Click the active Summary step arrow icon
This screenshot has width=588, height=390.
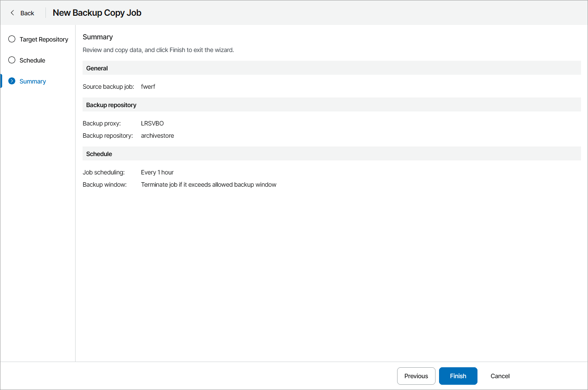(x=12, y=81)
